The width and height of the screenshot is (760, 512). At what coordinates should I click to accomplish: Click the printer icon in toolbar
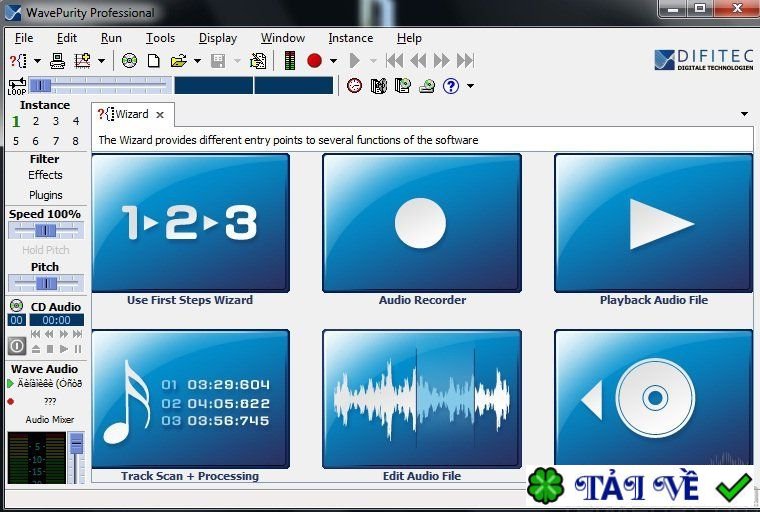click(x=57, y=61)
